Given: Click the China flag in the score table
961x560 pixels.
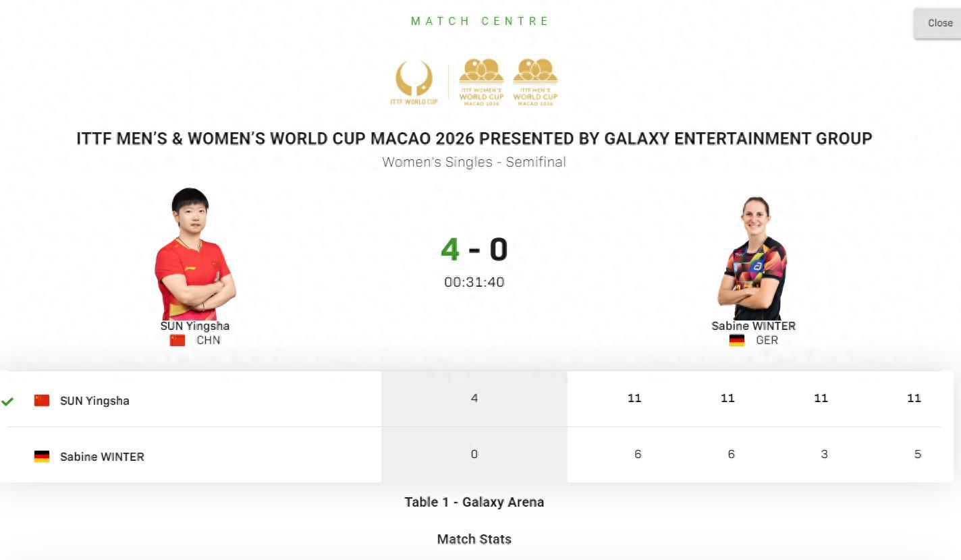Looking at the screenshot, I should click(42, 401).
